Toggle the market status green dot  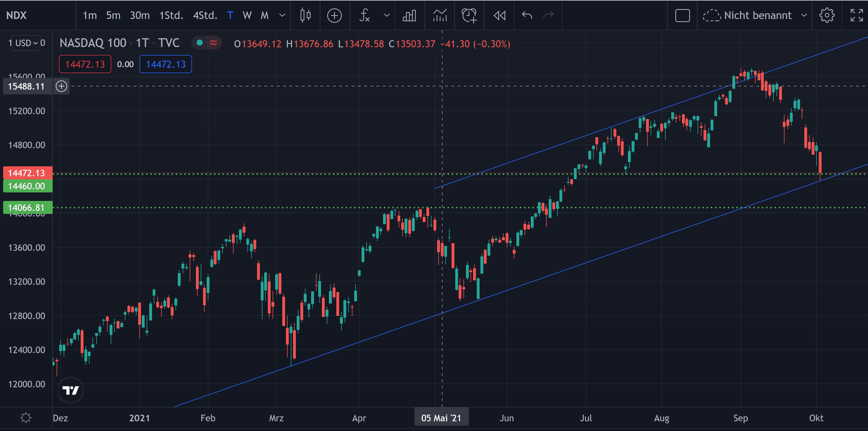point(200,43)
